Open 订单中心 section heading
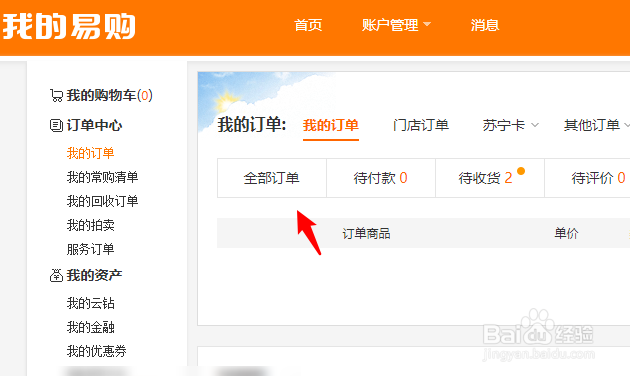The height and width of the screenshot is (376, 630). point(94,125)
